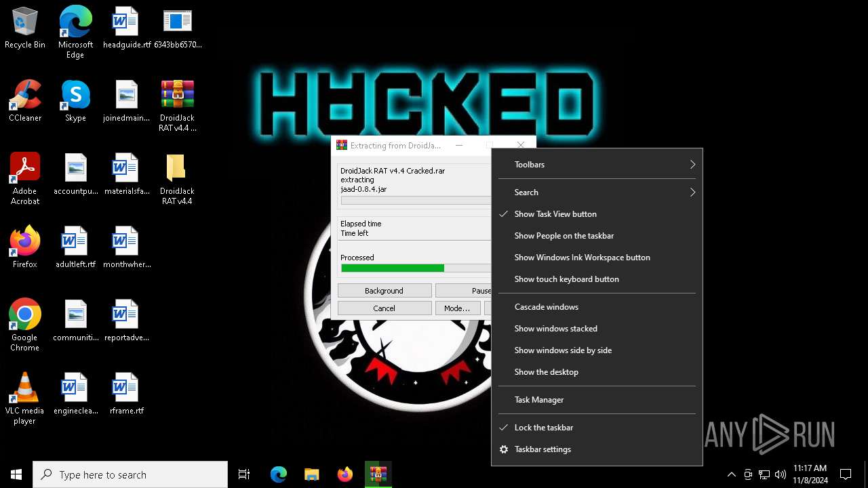Open the Windows Start menu
Screen dimensions: 868x488
[16, 474]
